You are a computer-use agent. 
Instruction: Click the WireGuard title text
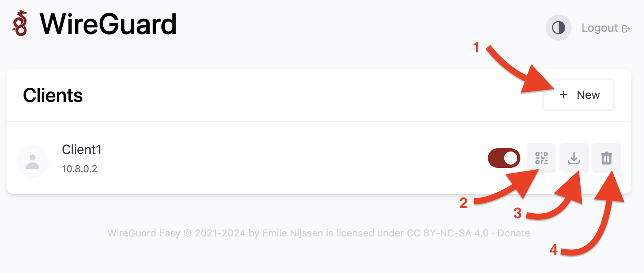point(108,24)
